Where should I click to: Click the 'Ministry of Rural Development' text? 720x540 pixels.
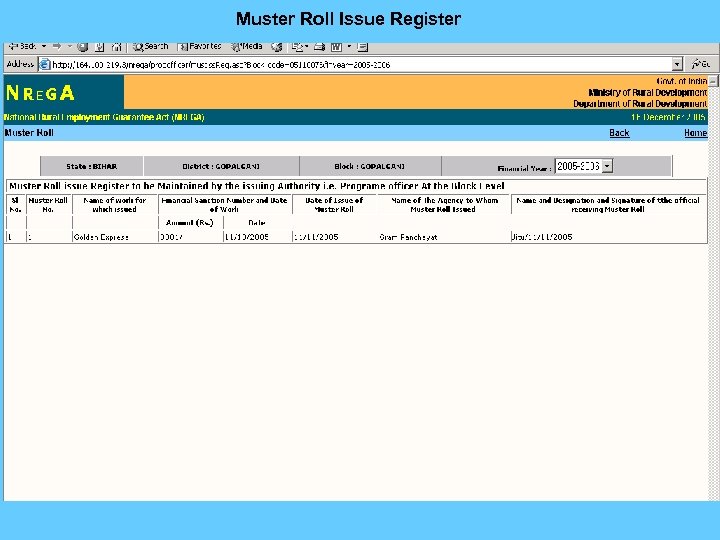(647, 93)
